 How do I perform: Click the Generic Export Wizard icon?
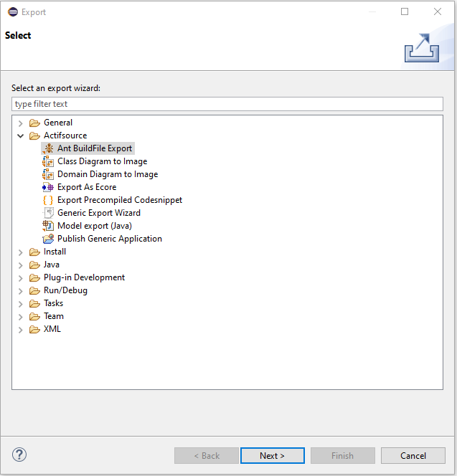[x=48, y=213]
